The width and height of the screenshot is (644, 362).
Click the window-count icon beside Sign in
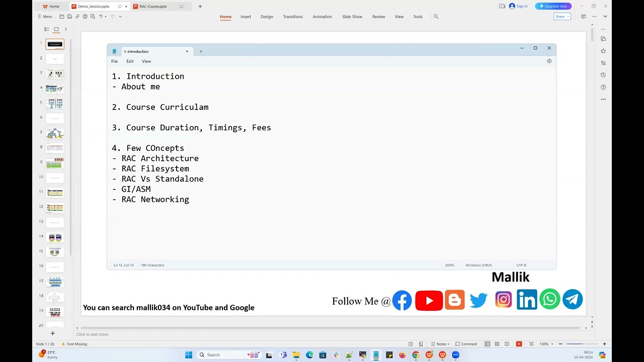coord(502,6)
